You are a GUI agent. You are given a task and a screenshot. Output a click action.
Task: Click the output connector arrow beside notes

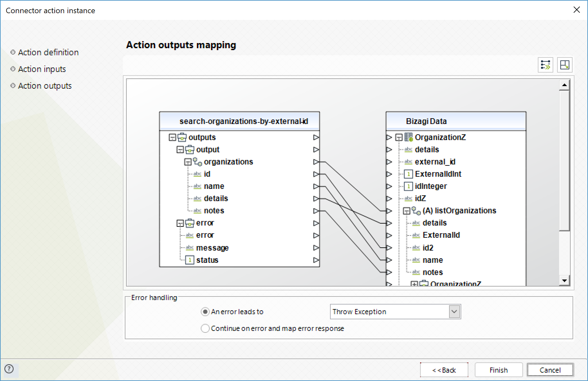coord(316,211)
